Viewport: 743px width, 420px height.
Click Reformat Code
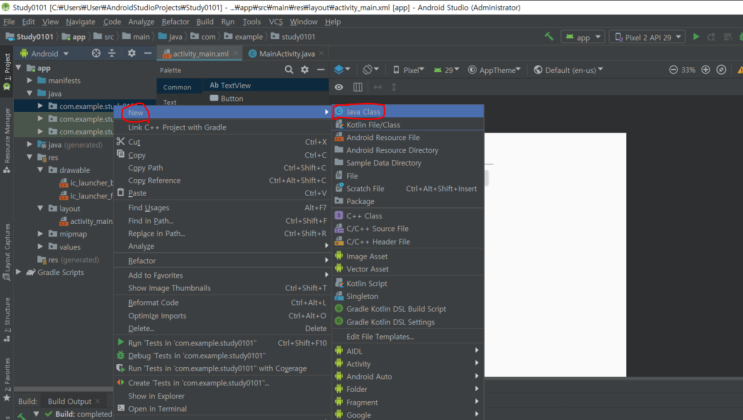[x=222, y=302]
